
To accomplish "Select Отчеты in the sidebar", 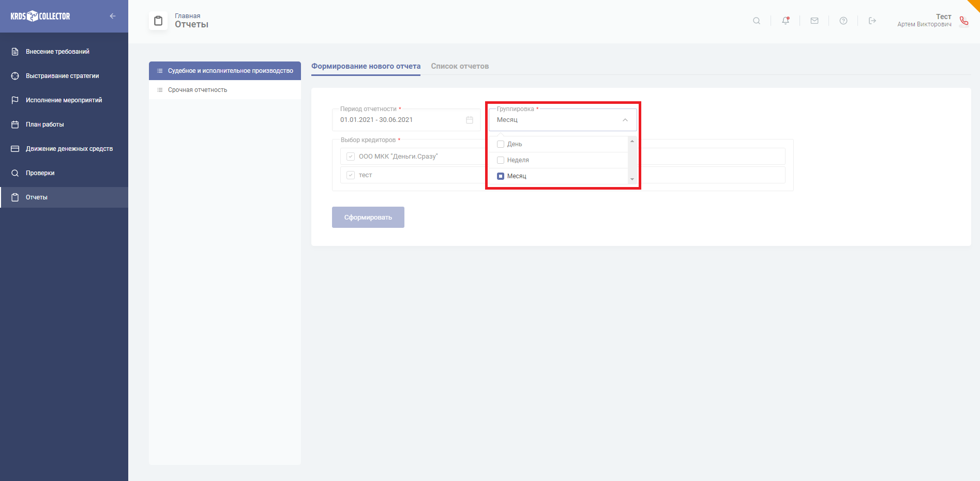I will (64, 197).
